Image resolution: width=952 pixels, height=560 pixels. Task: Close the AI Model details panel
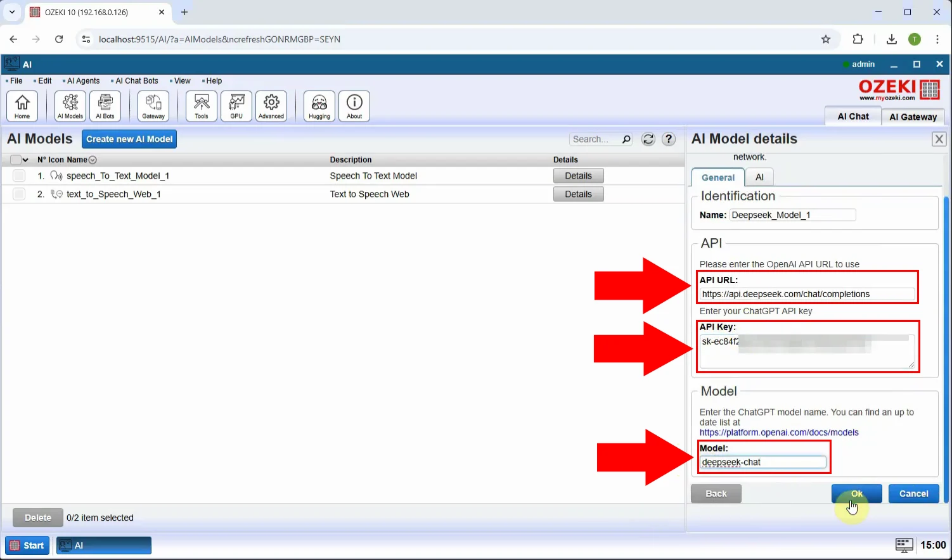pos(939,139)
